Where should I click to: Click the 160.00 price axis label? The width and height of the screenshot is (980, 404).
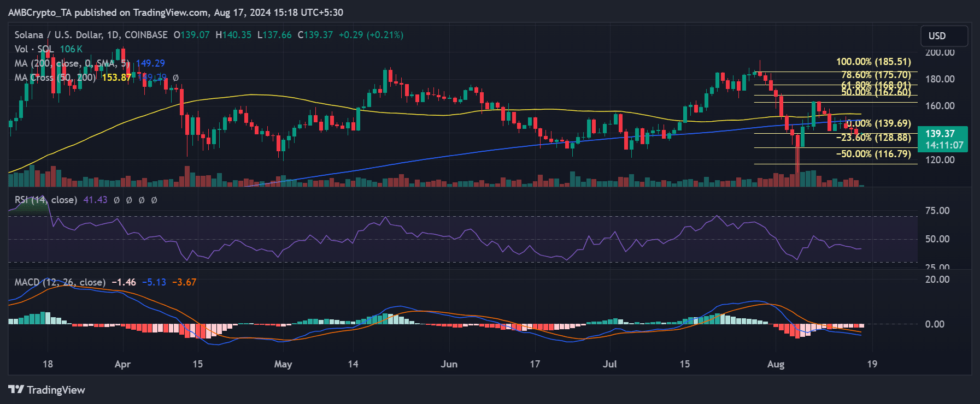pyautogui.click(x=940, y=106)
